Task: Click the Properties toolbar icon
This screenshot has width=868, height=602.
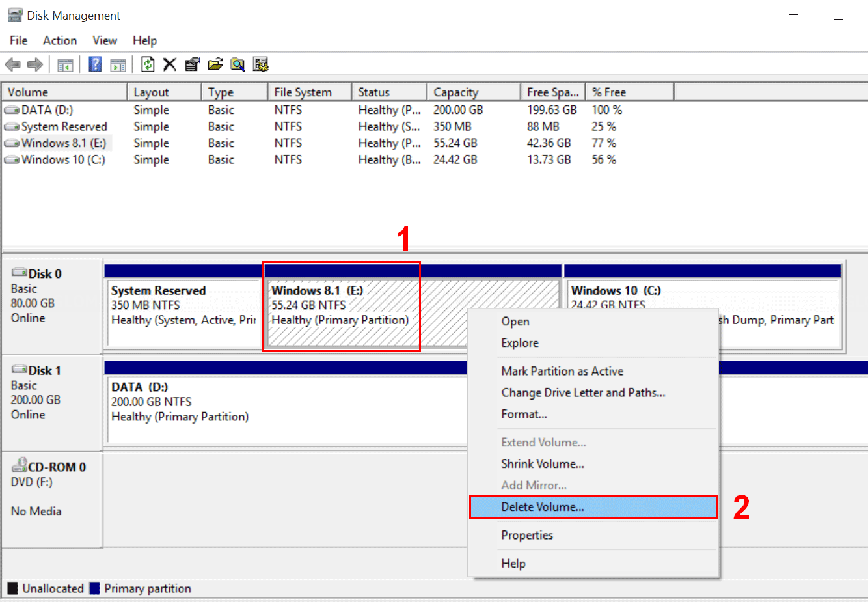Action: [x=193, y=64]
